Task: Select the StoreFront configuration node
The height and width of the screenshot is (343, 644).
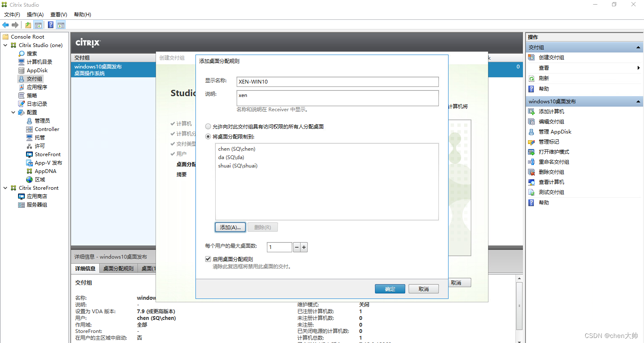Action: click(48, 154)
